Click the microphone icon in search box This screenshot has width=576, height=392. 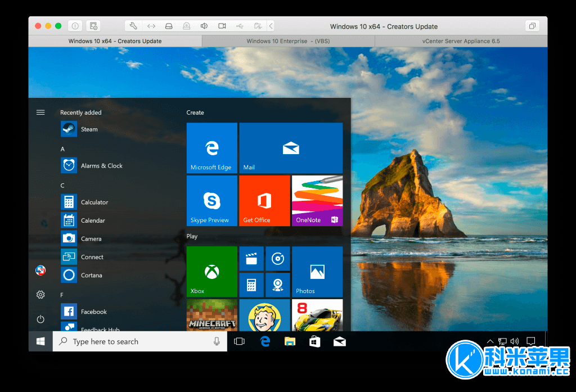tap(217, 341)
